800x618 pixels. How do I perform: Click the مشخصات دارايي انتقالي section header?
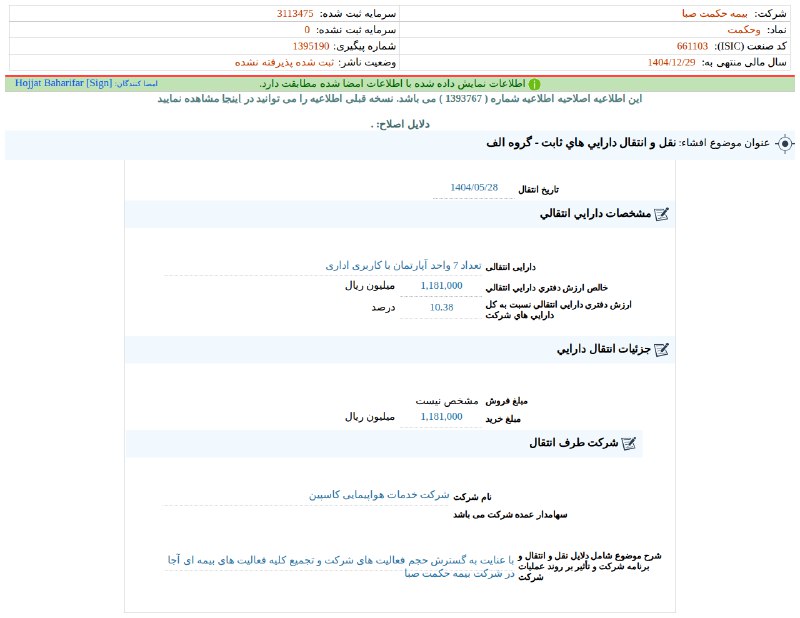(399, 214)
